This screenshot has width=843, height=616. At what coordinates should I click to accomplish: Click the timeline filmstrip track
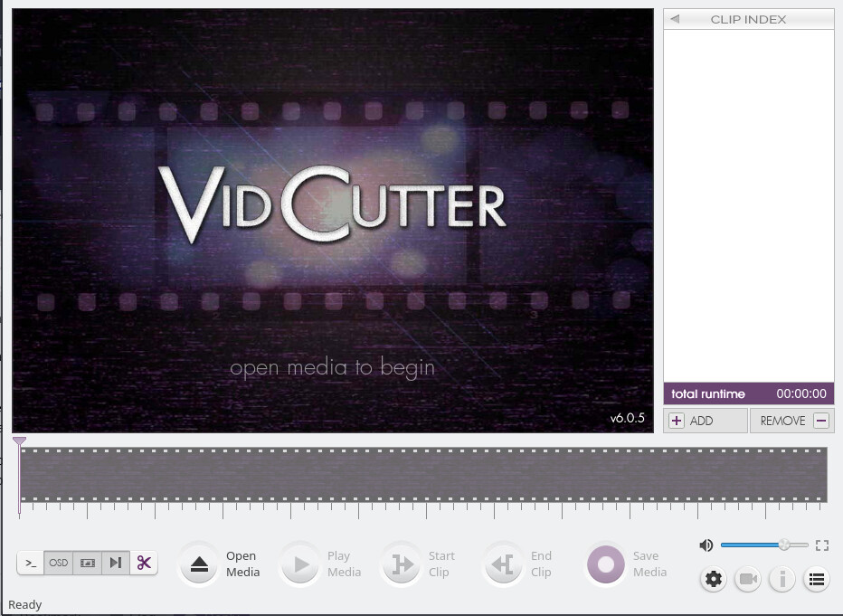point(423,475)
